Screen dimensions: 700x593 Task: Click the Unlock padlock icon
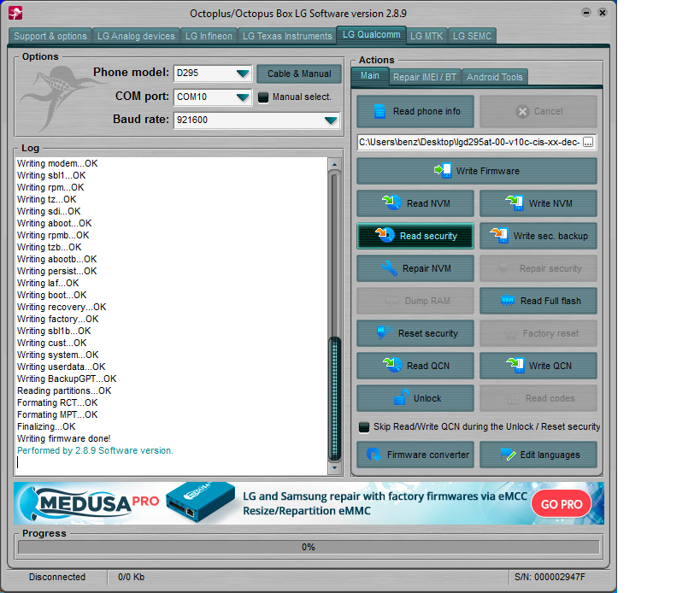pyautogui.click(x=402, y=397)
